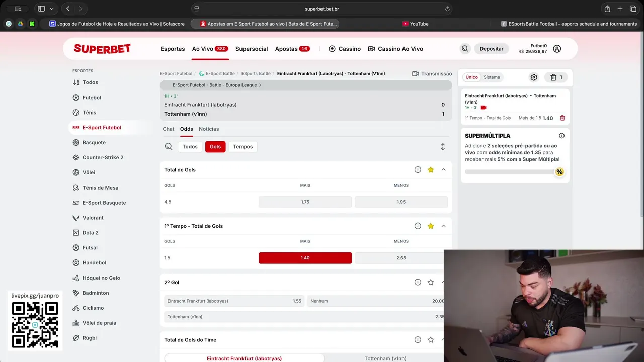
Task: Open the search magnifier in header
Action: pyautogui.click(x=465, y=49)
